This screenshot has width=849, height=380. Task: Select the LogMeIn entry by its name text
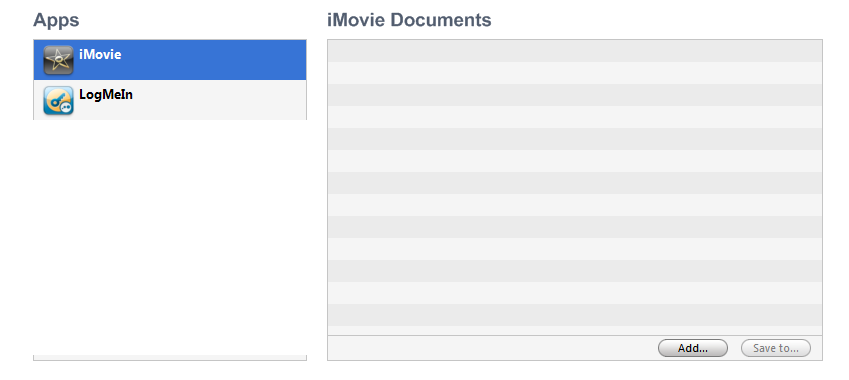106,95
